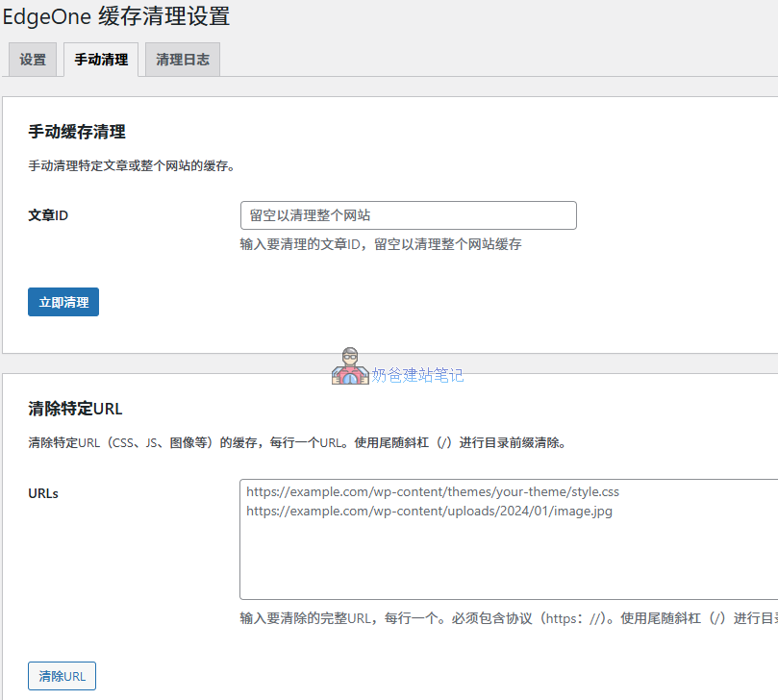Click the 立即清理 button
The image size is (778, 700).
[x=63, y=301]
